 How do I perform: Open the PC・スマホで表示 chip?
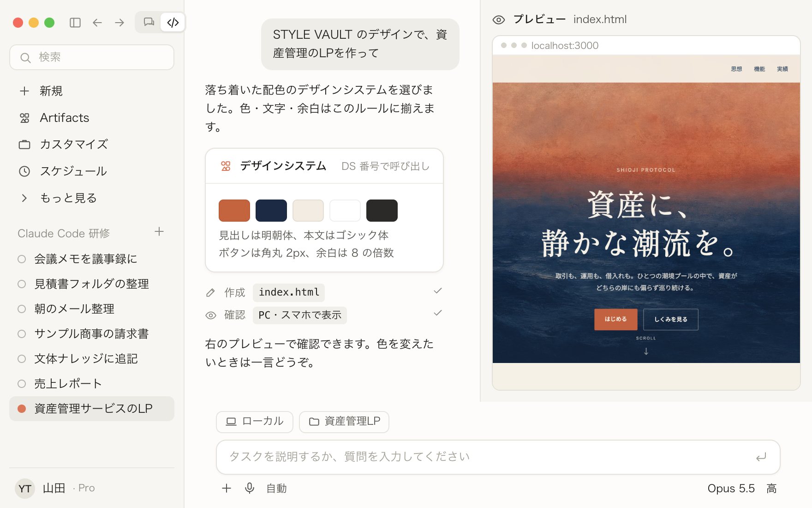click(x=300, y=315)
